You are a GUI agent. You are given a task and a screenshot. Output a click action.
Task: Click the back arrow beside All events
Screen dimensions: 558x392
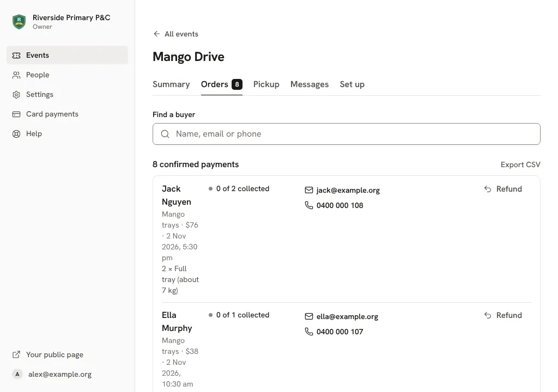tap(156, 34)
